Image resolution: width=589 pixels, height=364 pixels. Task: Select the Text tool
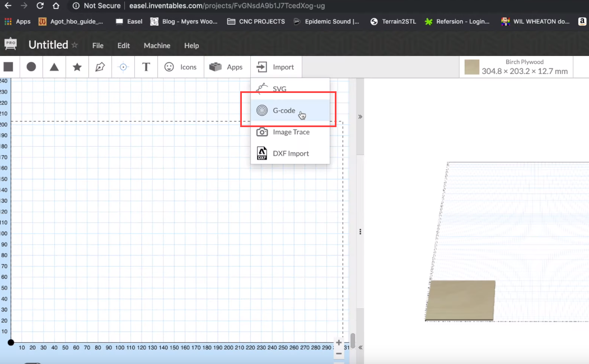click(x=146, y=67)
